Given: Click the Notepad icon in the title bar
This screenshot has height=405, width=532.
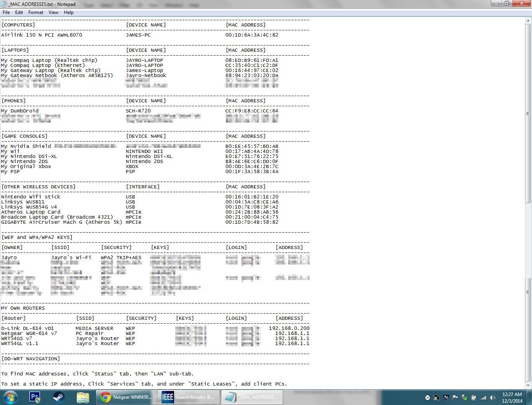Looking at the screenshot, I should point(4,4).
